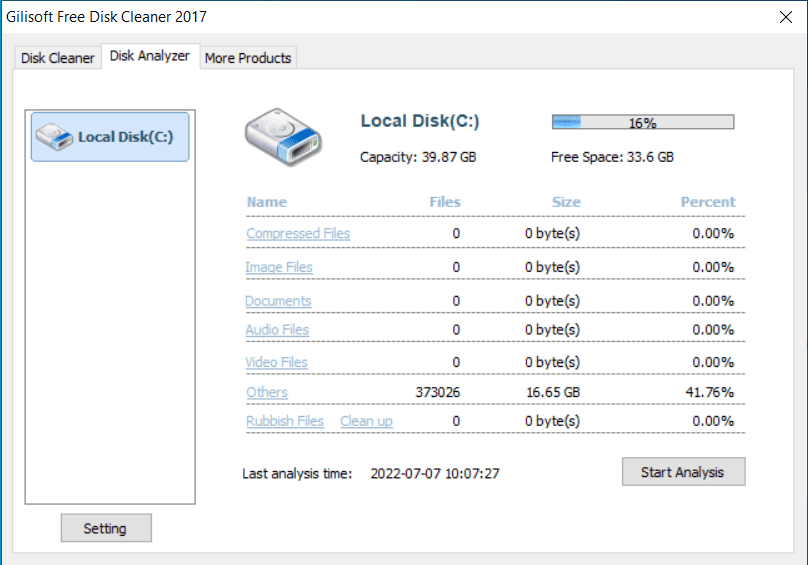Open the Setting button
808x565 pixels.
pos(106,528)
